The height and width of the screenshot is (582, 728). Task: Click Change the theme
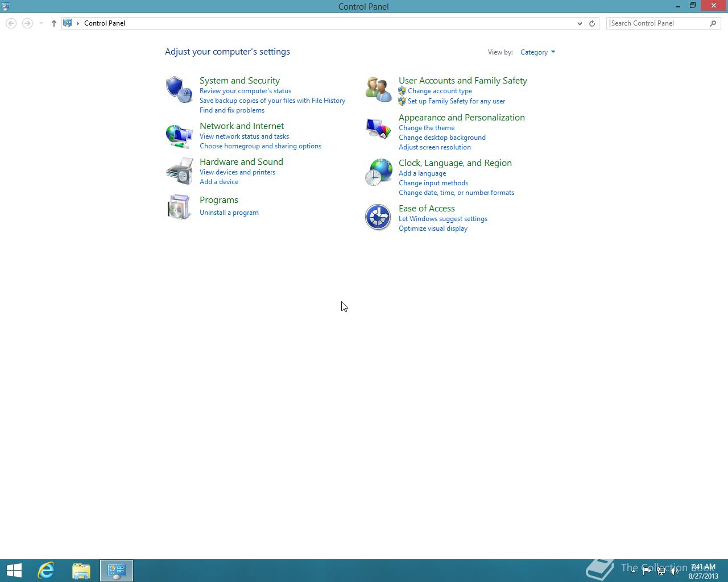pos(427,128)
